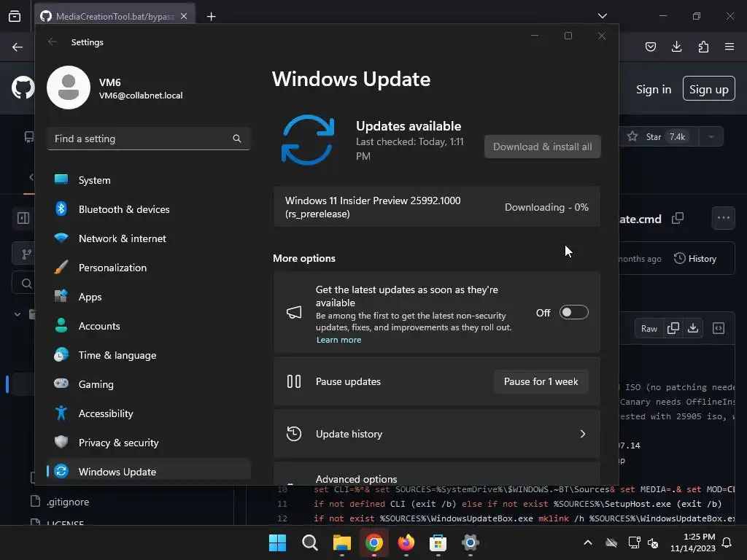Screen dimensions: 747x560
Task: Click the search magnifier in Find a setting
Action: coord(237,139)
